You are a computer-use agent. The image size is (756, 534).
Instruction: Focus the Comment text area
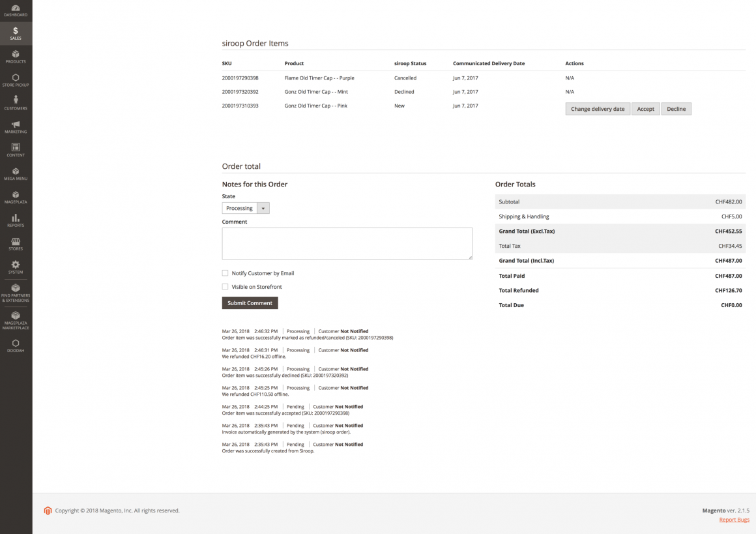tap(347, 244)
